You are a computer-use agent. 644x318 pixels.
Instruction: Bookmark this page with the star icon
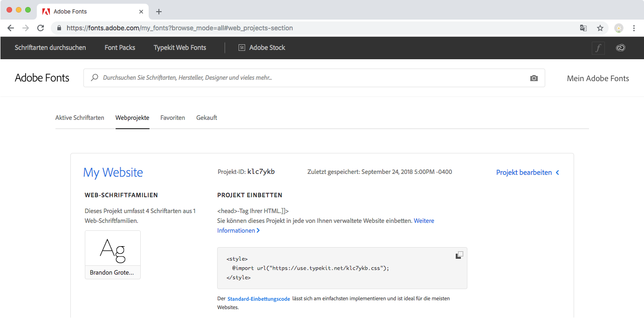point(600,28)
